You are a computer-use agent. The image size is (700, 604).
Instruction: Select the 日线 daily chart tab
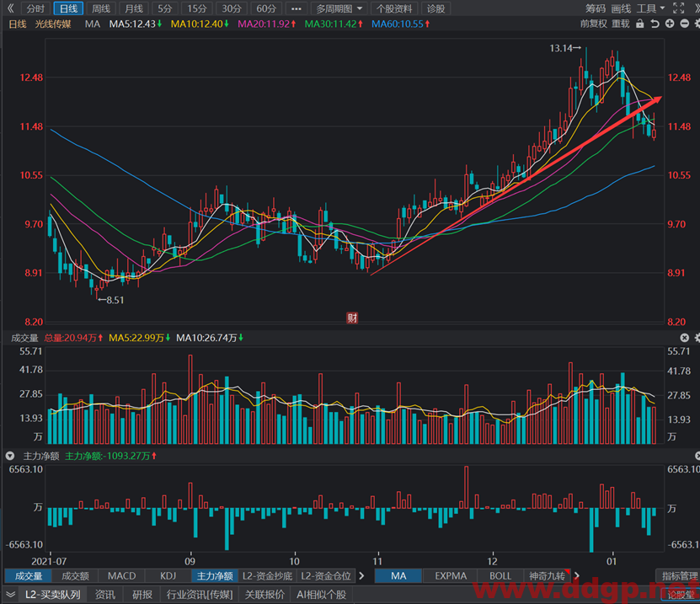(68, 8)
